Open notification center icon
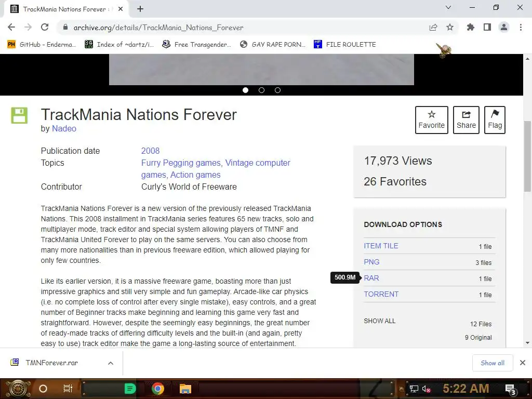Screen dimensions: 532x399 point(511,389)
